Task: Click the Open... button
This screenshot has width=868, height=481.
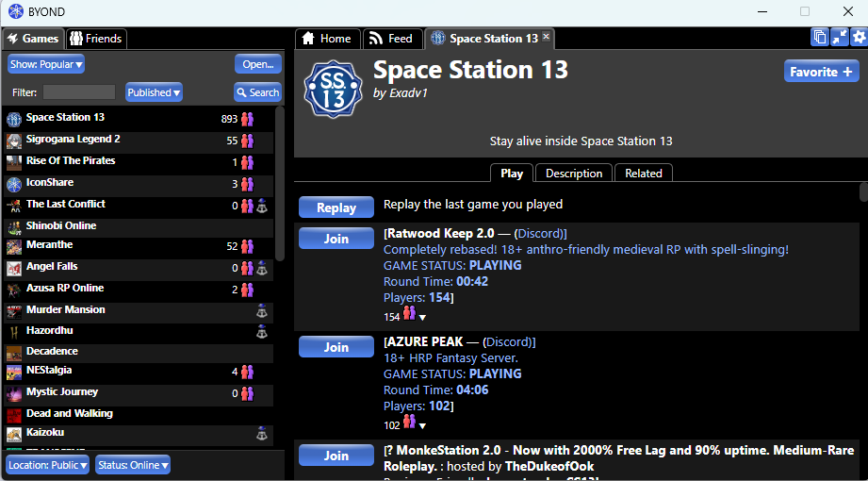Action: [258, 64]
